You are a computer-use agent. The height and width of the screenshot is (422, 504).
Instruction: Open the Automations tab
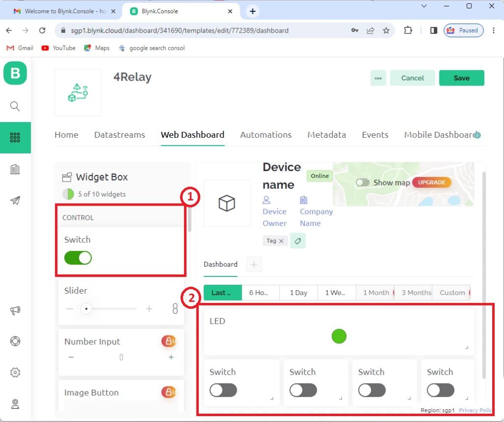point(266,135)
